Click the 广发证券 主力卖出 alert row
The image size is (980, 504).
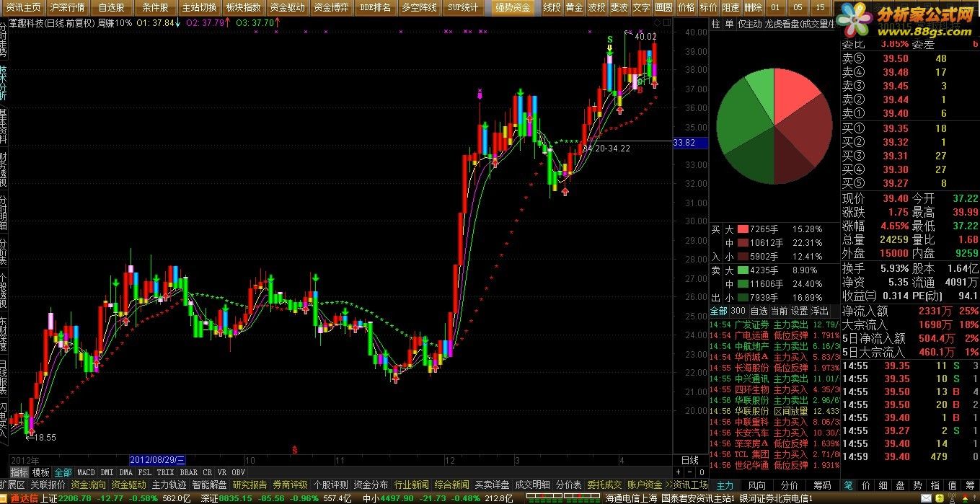774,324
